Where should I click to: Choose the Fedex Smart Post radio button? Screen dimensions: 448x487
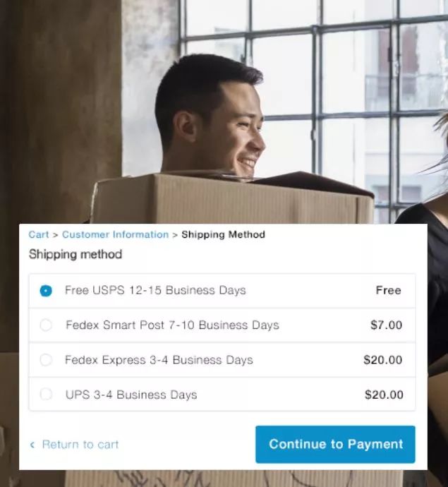click(x=46, y=325)
